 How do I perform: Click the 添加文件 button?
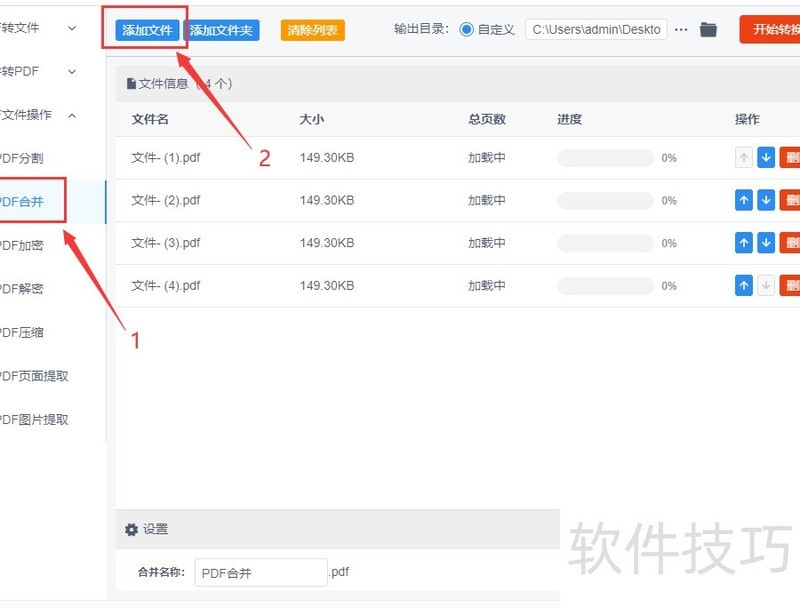(x=147, y=30)
